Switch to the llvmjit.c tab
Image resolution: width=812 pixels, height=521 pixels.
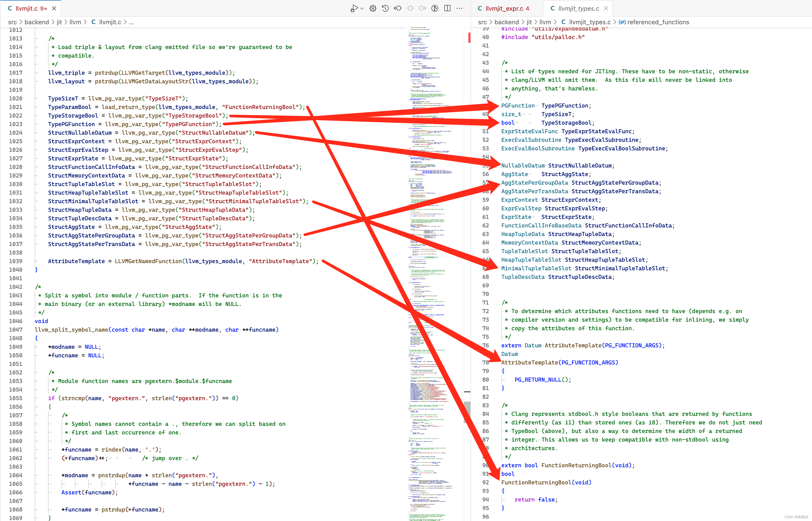(x=31, y=9)
